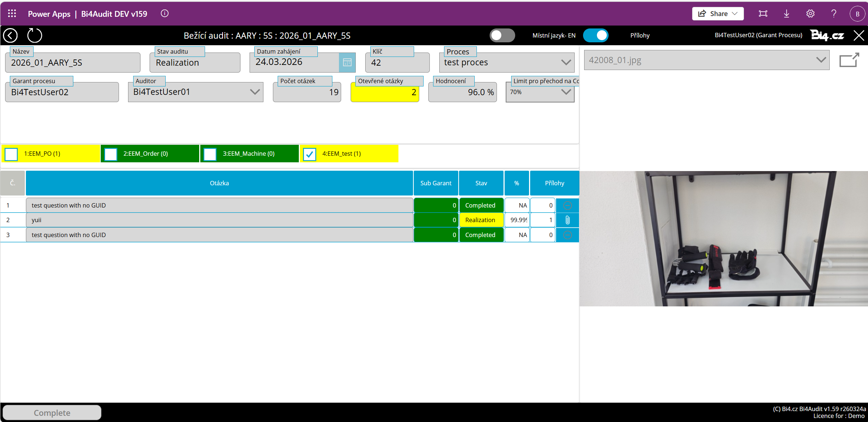Image resolution: width=868 pixels, height=422 pixels.
Task: Open attachment in external window icon
Action: 849,60
